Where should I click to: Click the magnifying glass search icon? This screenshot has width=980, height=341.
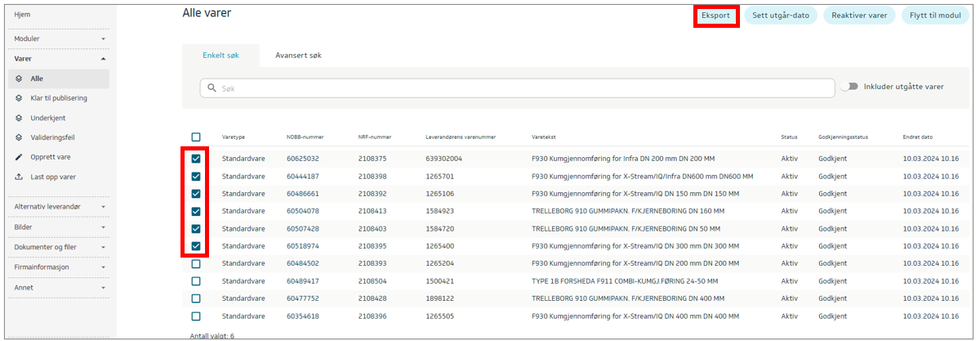pyautogui.click(x=212, y=87)
